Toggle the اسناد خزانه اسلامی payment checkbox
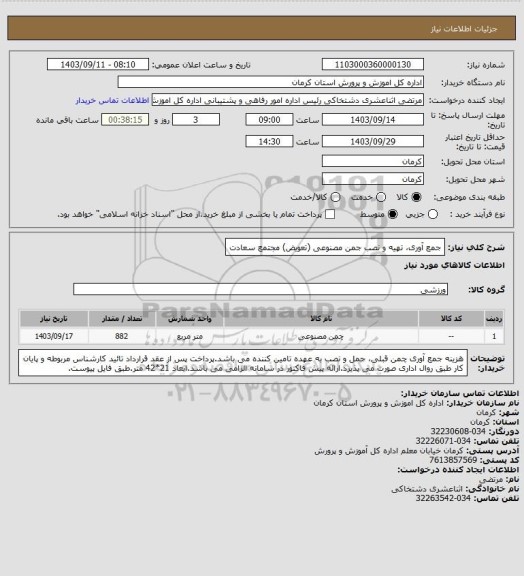The height and width of the screenshot is (576, 524). pos(330,214)
